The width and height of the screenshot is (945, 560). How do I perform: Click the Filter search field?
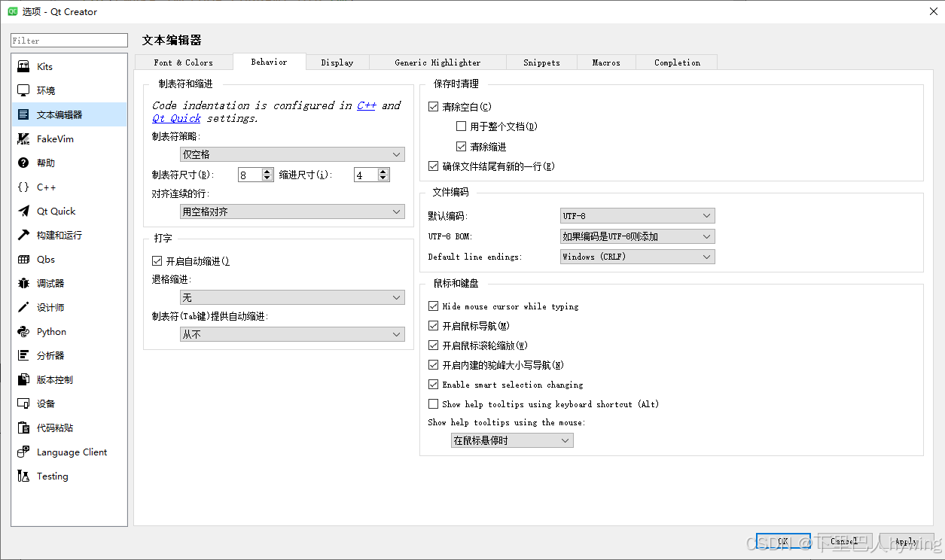(69, 41)
